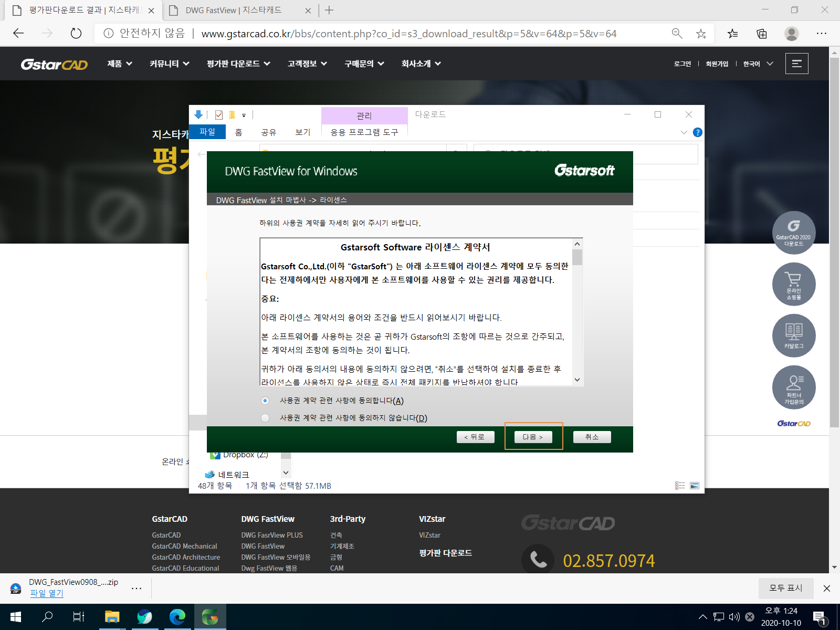The width and height of the screenshot is (840, 630).
Task: Open browser settings ellipsis menu
Action: [x=822, y=34]
